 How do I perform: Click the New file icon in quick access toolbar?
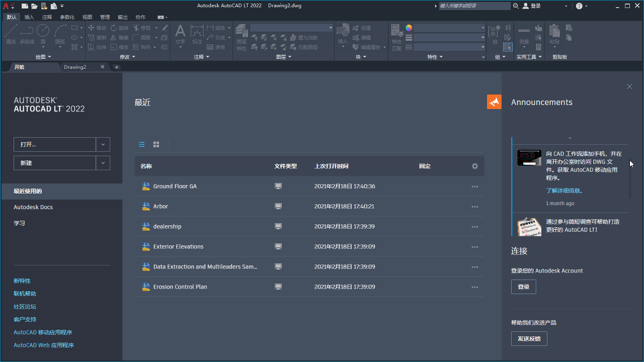pyautogui.click(x=25, y=6)
